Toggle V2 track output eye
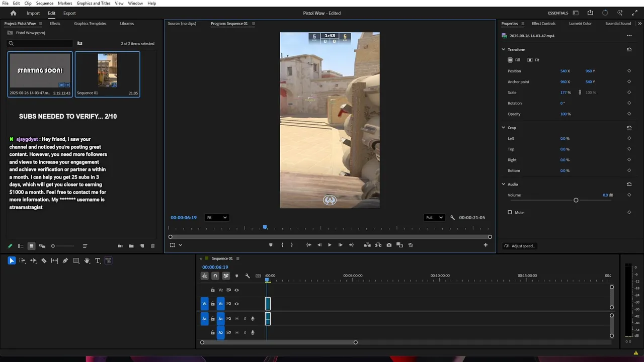 (x=236, y=290)
